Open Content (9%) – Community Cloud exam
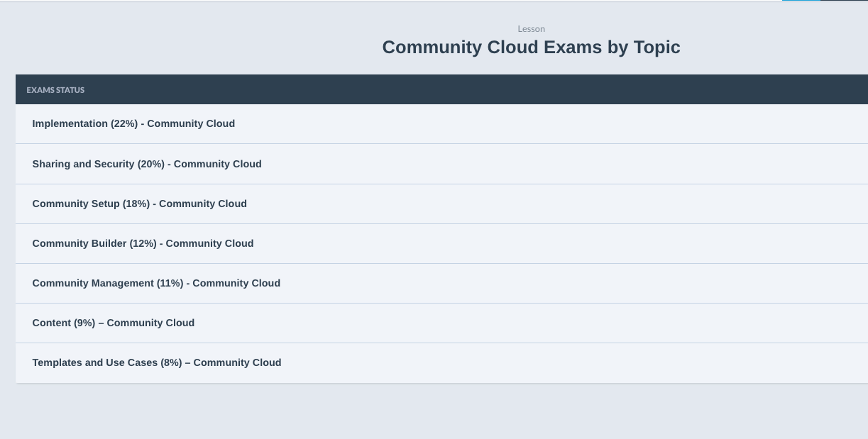Screen dimensions: 868x439 pyautogui.click(x=114, y=323)
